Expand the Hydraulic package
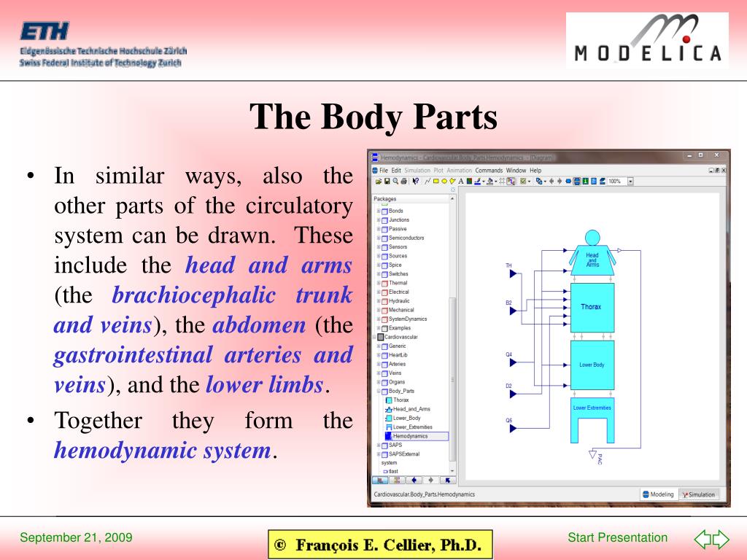This screenshot has height=560, width=747. (x=379, y=301)
